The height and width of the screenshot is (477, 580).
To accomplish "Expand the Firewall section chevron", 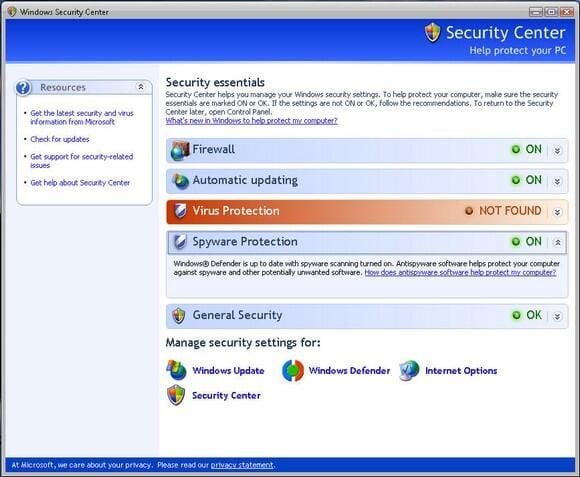I will tap(557, 150).
